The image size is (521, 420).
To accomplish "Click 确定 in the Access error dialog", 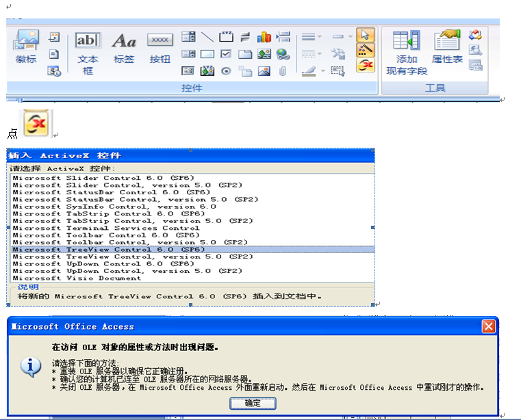I will point(253,404).
